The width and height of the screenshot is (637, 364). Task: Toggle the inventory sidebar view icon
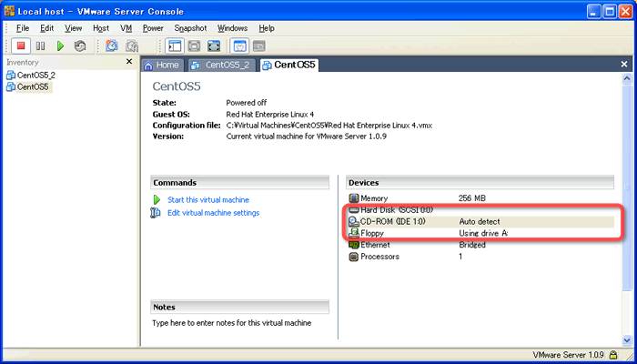point(175,45)
